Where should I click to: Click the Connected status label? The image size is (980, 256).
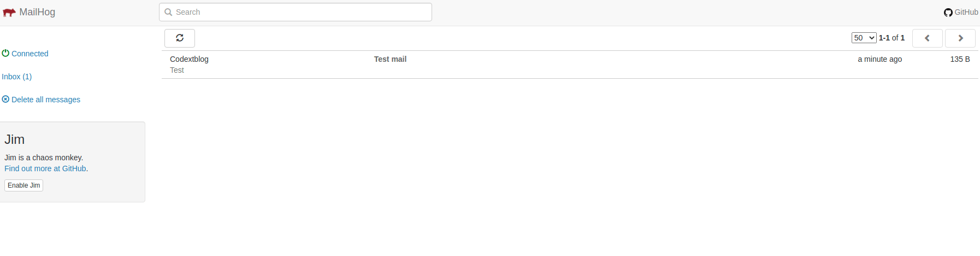[x=30, y=54]
